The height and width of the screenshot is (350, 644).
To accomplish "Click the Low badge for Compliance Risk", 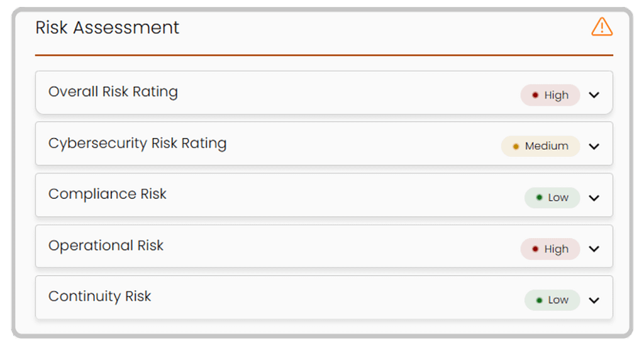I will point(552,198).
